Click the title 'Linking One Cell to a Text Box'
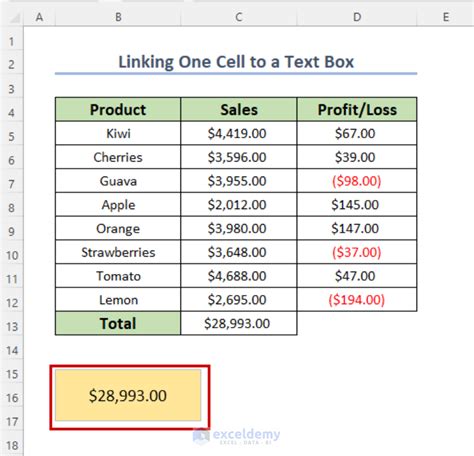474x456 pixels. tap(236, 62)
